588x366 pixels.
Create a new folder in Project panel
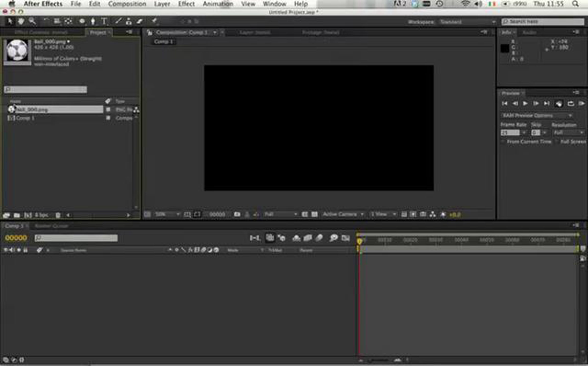17,215
